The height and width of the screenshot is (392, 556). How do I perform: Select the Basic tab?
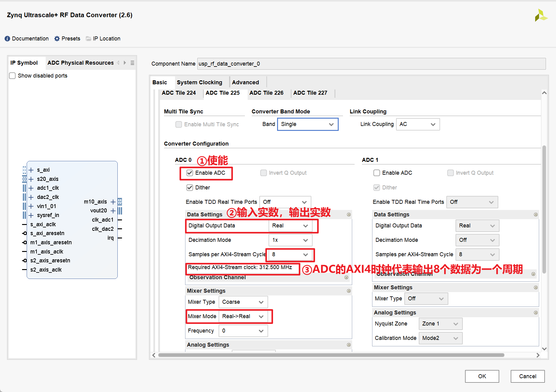tap(160, 82)
